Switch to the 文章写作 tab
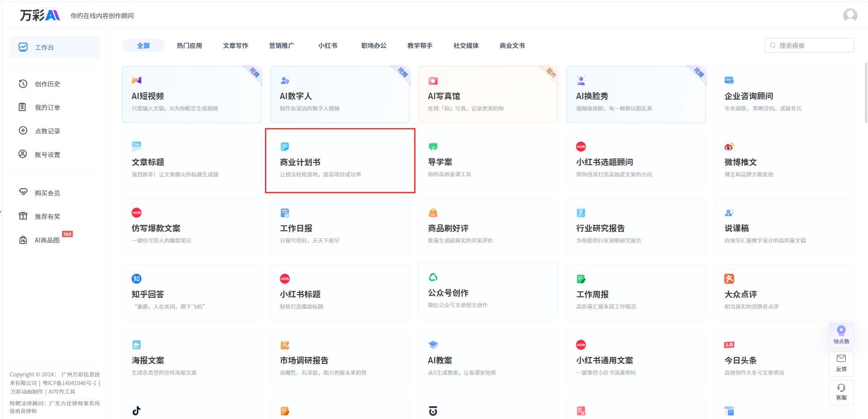Viewport: 868px width, 419px height. point(236,46)
